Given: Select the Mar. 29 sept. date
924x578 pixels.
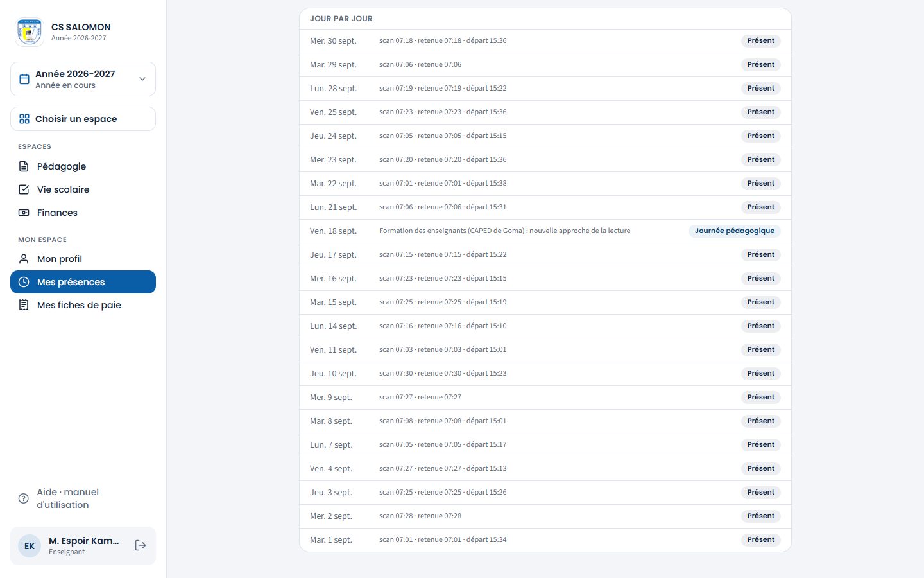Looking at the screenshot, I should coord(333,65).
